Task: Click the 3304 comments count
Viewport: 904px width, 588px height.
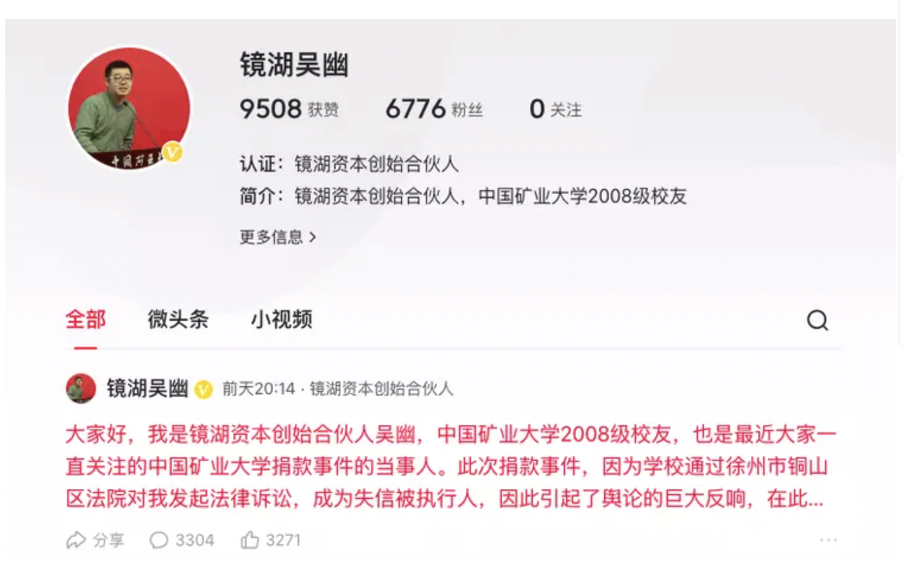Action: click(195, 540)
